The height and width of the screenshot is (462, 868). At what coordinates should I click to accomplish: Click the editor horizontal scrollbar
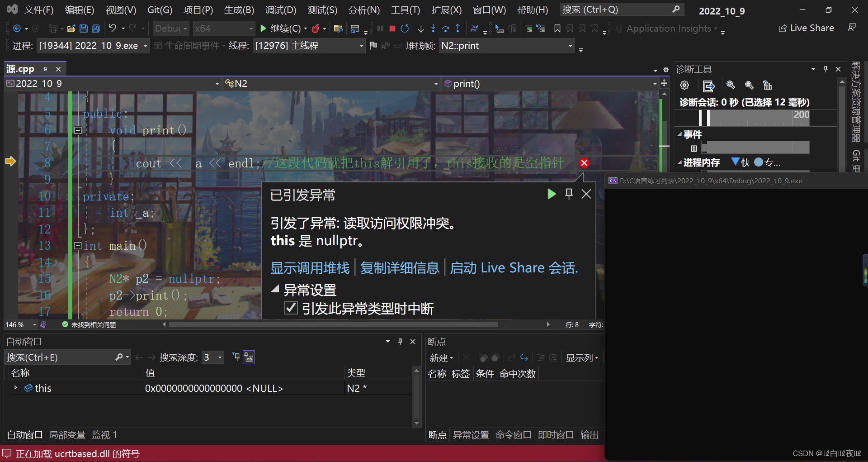(333, 324)
